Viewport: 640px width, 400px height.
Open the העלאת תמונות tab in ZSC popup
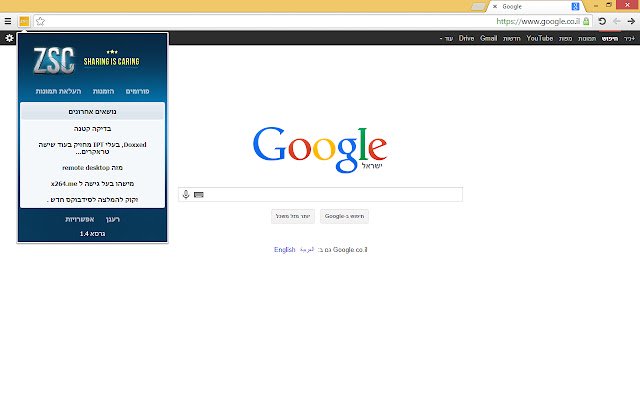pyautogui.click(x=58, y=91)
